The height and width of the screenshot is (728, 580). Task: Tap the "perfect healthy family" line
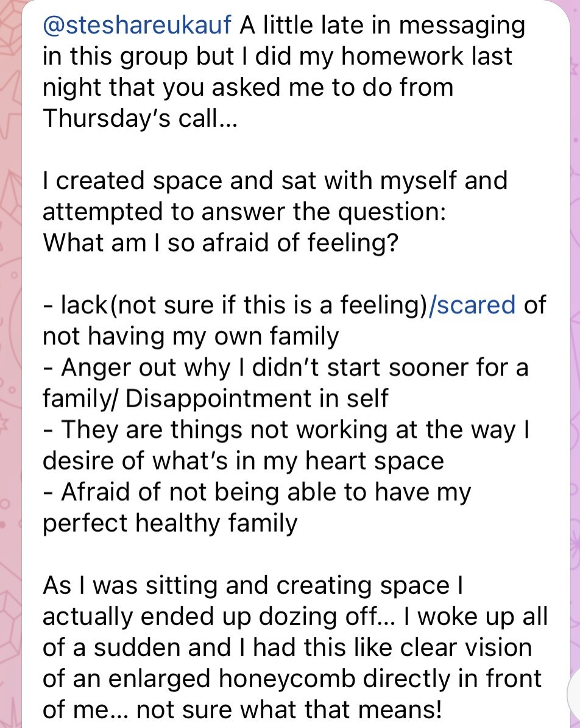[170, 523]
